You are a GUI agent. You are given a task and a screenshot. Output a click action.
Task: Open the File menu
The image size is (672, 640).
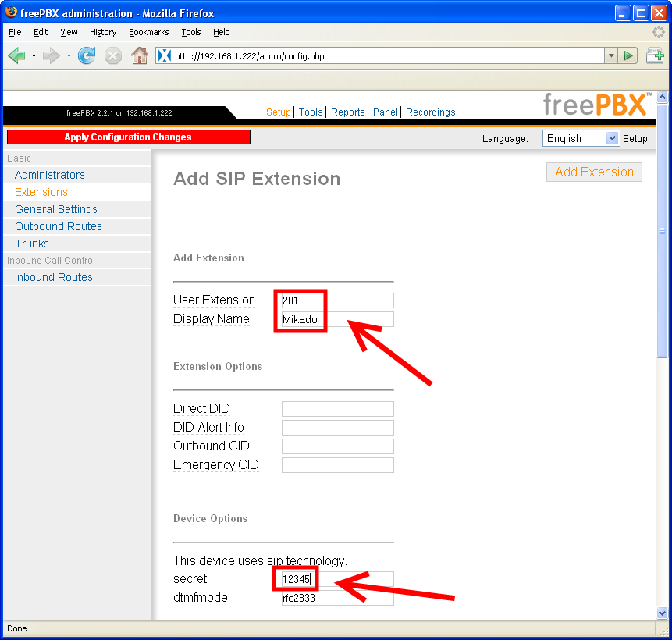click(15, 32)
